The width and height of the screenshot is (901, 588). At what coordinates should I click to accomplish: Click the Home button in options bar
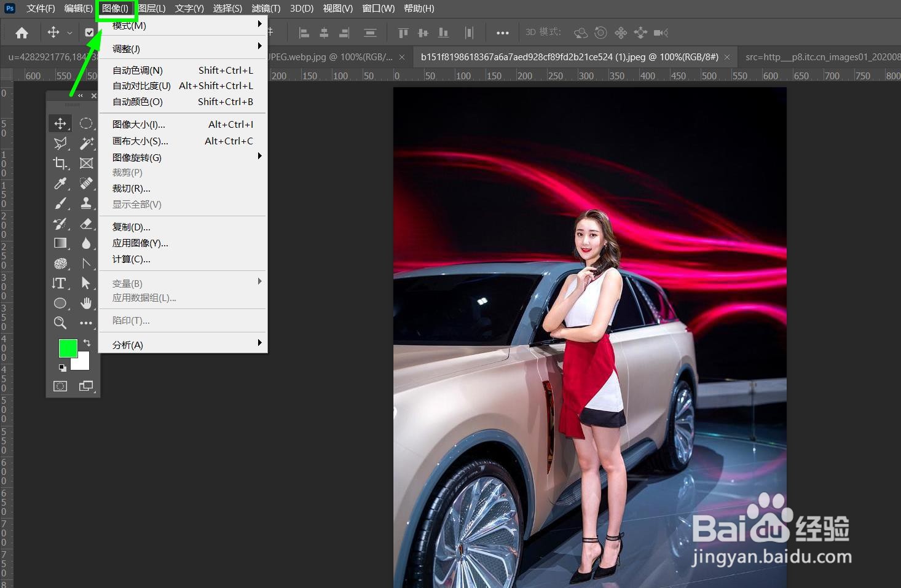click(x=22, y=33)
